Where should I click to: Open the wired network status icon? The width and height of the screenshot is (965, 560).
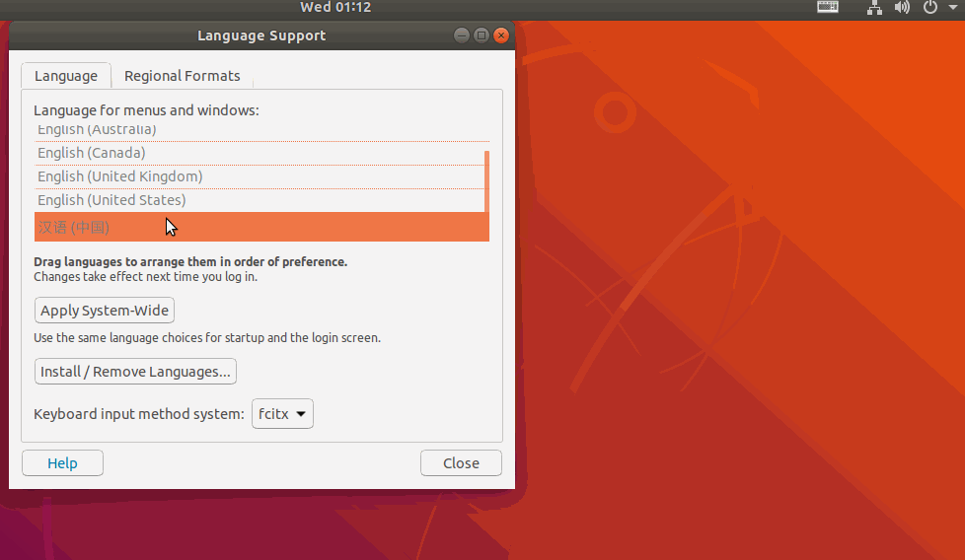[x=874, y=8]
